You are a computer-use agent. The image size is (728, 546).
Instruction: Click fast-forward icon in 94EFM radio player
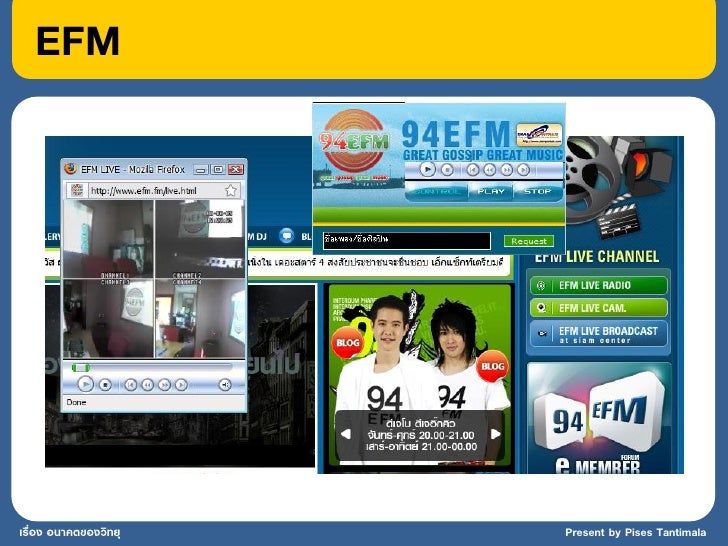[x=507, y=170]
